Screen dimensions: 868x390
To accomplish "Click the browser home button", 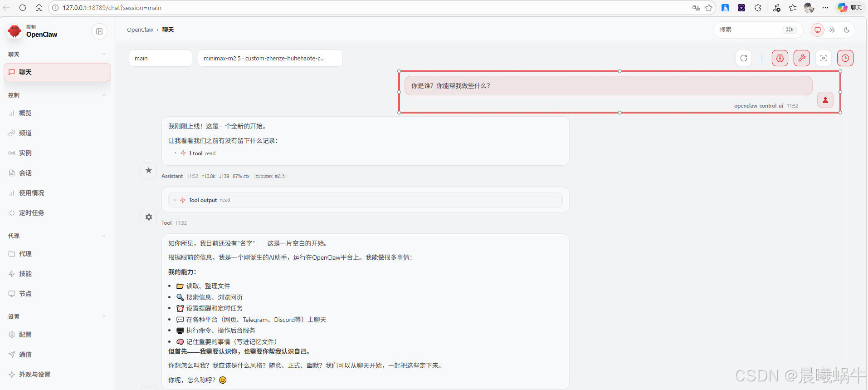I will click(39, 8).
